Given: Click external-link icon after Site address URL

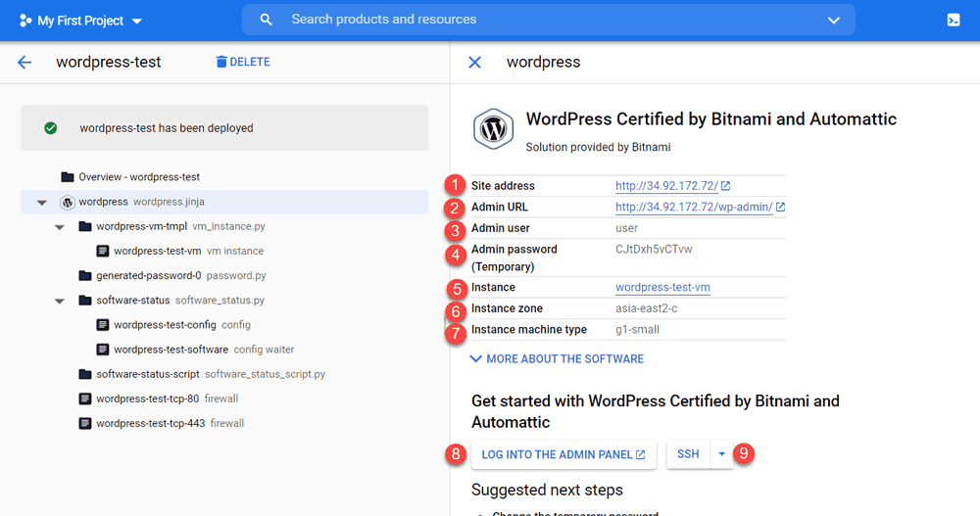Looking at the screenshot, I should click(x=725, y=185).
